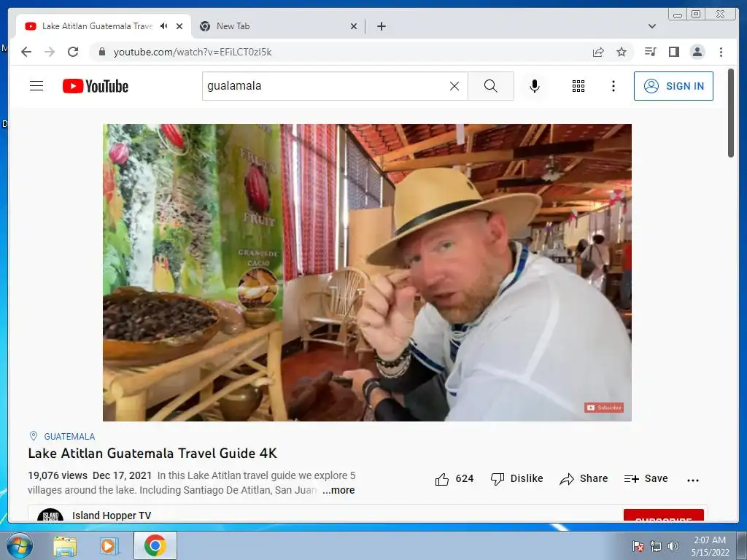This screenshot has height=560, width=747.
Task: Clear the search text with X
Action: [454, 86]
